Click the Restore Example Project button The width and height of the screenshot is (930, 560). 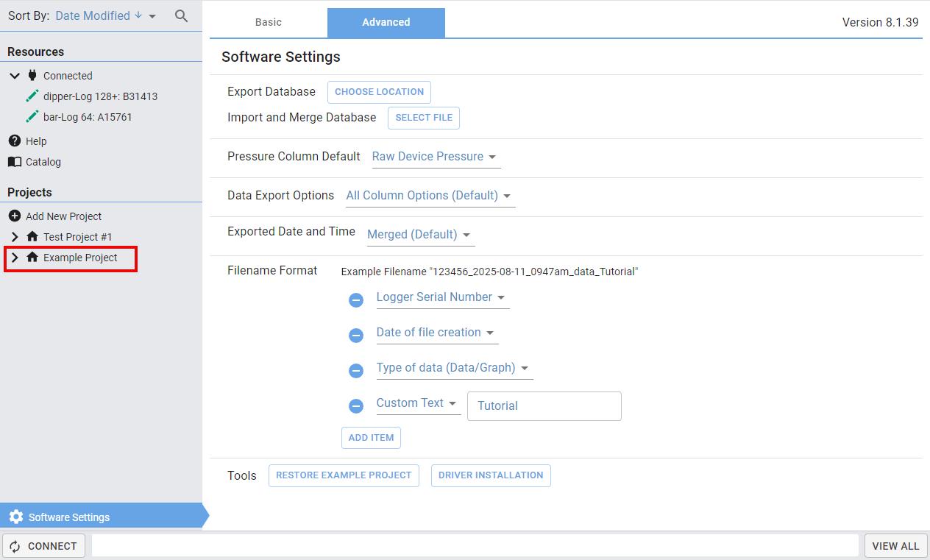point(344,475)
